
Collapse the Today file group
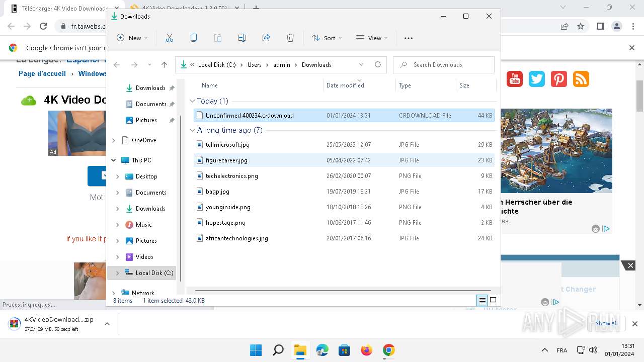click(192, 101)
